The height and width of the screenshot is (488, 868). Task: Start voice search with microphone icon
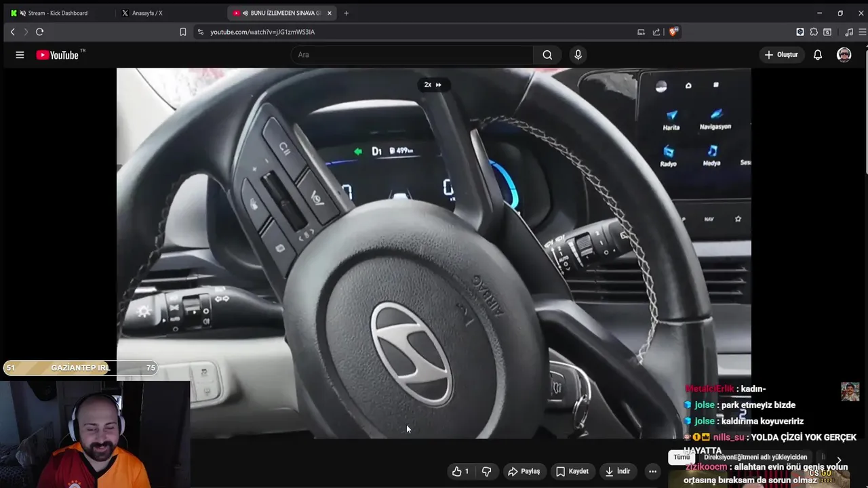click(578, 55)
